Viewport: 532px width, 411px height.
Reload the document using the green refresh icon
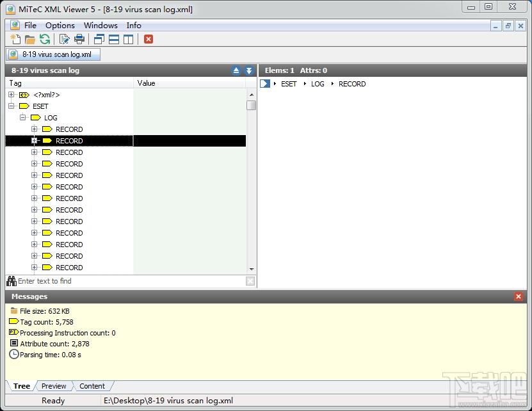click(44, 39)
